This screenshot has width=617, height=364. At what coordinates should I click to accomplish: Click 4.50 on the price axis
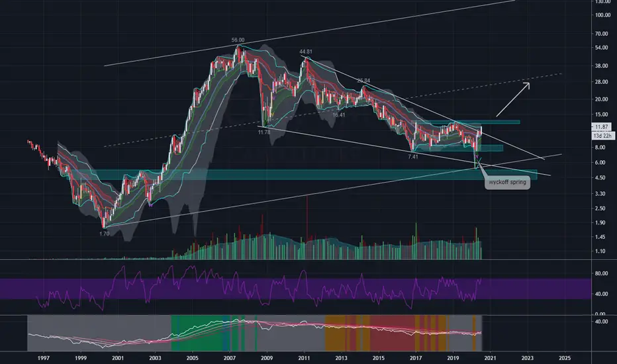coord(600,177)
